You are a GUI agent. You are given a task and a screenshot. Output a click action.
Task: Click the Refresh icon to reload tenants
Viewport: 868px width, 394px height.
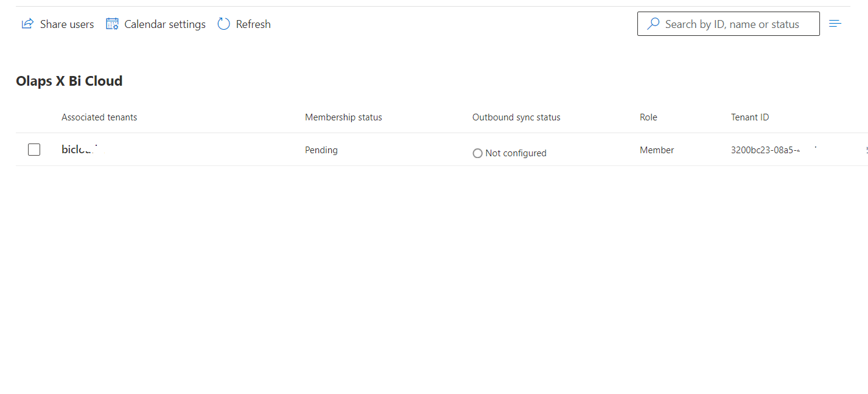223,23
